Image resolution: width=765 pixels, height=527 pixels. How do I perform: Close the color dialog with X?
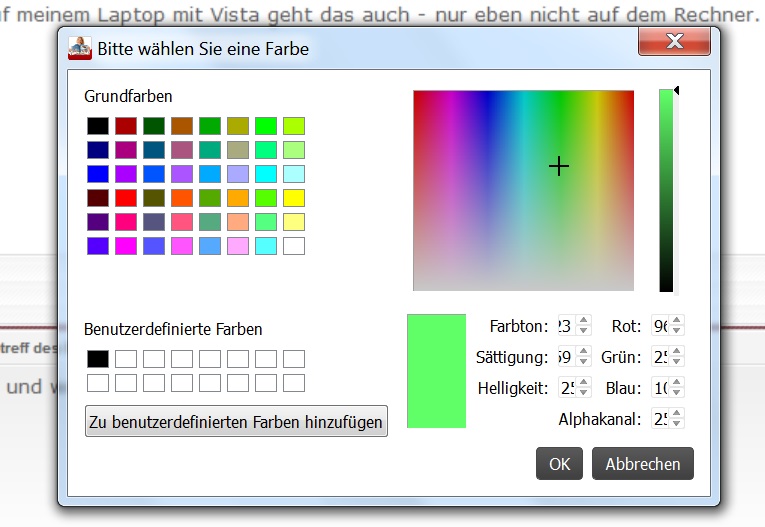[x=674, y=41]
